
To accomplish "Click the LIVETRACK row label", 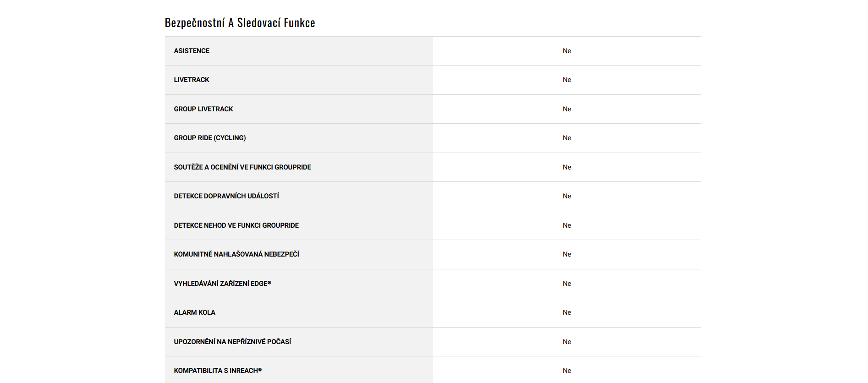I will point(192,80).
